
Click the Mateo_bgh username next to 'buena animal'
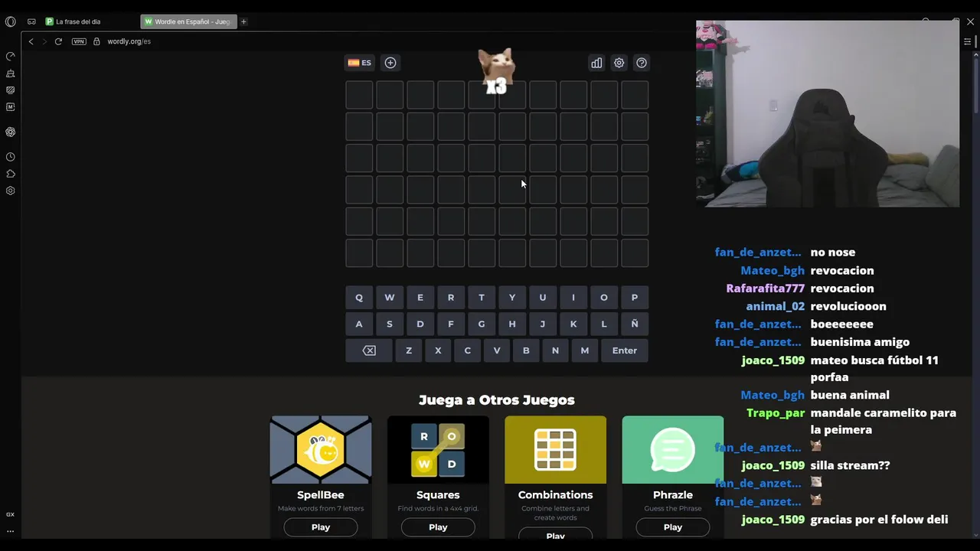point(773,395)
